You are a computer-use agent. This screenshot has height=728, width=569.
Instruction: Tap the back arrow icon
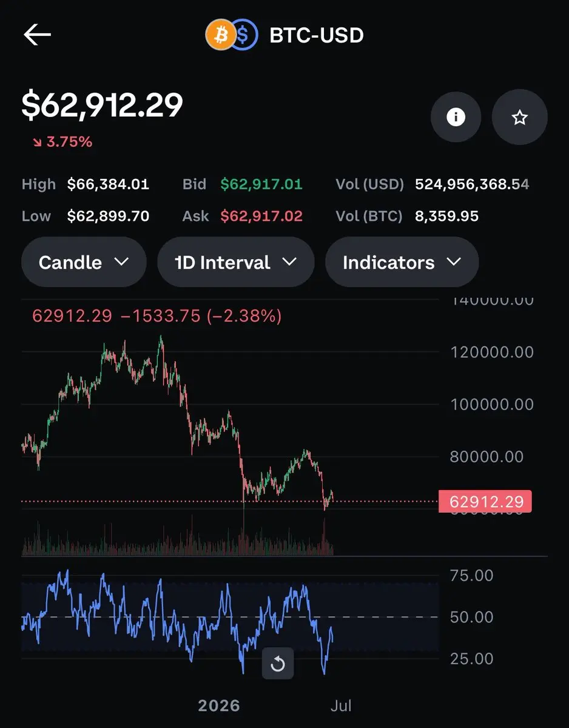(37, 35)
